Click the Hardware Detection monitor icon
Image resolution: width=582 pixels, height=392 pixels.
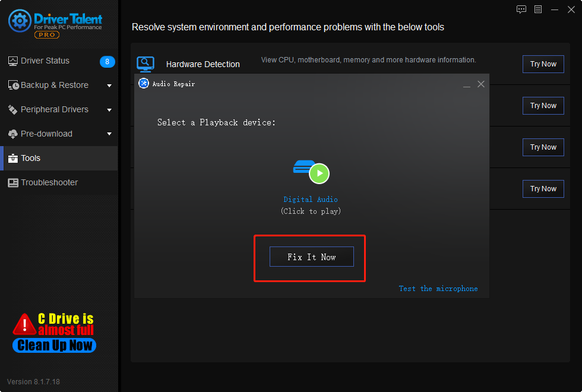coord(145,64)
